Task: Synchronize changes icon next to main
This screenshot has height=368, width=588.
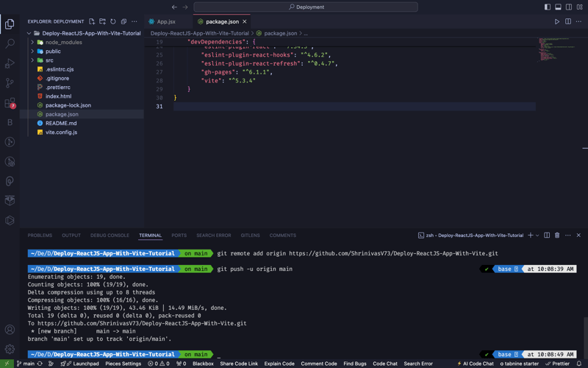Action: 40,364
